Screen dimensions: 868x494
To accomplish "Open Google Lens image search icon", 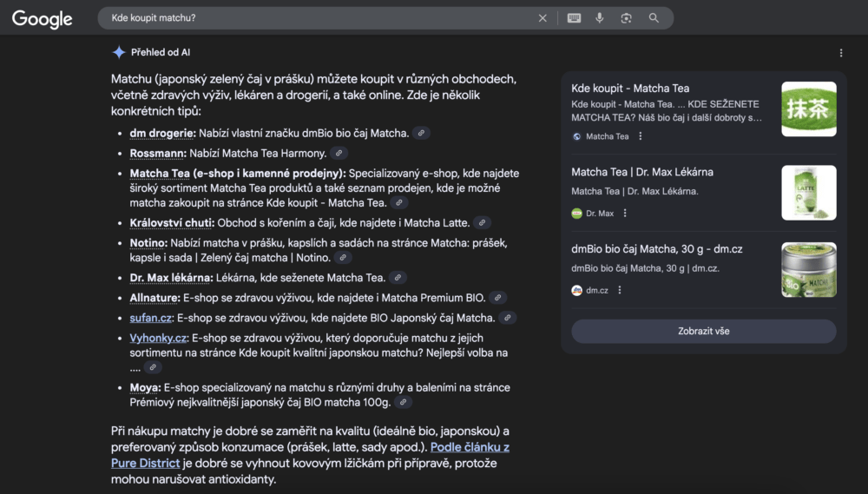I will 626,18.
